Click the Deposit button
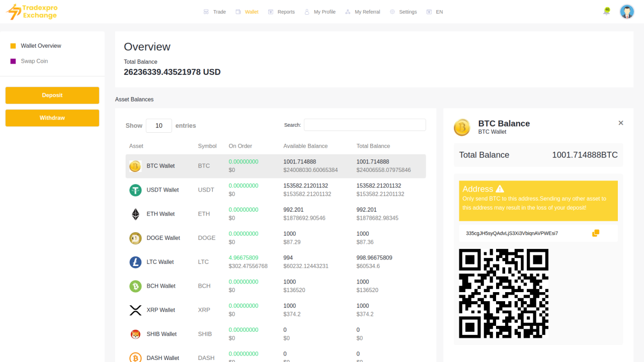 pyautogui.click(x=52, y=95)
